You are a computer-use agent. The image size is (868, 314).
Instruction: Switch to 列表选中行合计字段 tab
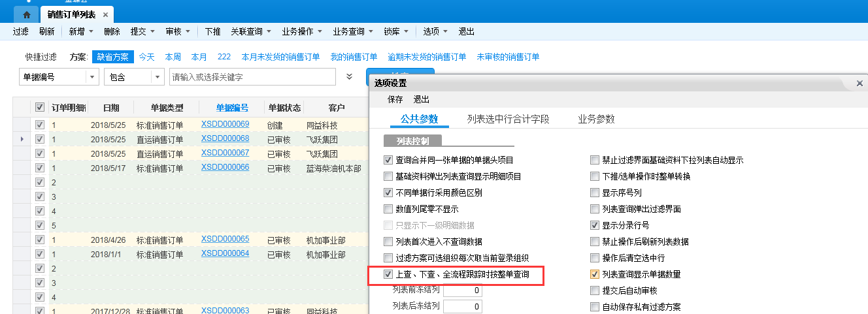pyautogui.click(x=508, y=119)
